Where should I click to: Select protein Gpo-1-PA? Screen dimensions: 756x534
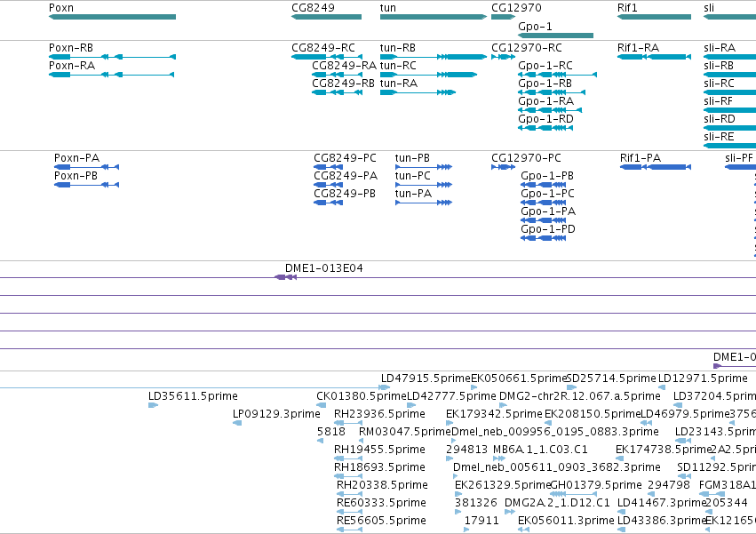click(x=548, y=211)
